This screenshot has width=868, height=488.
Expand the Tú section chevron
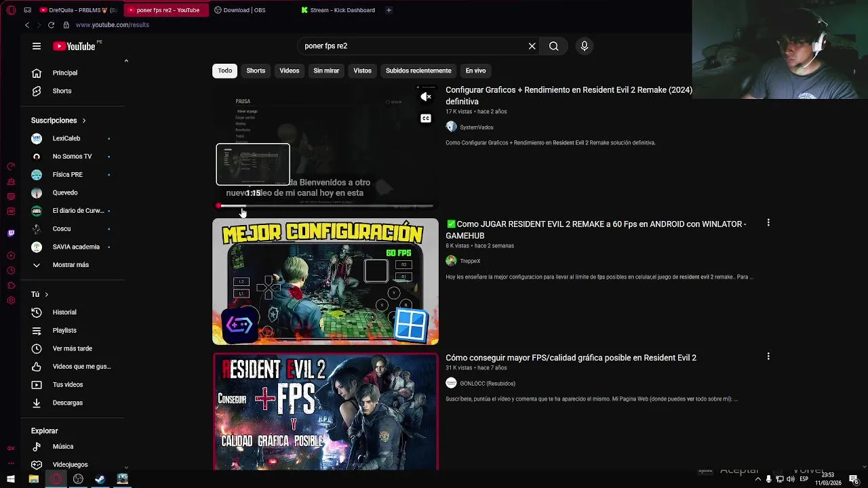pyautogui.click(x=46, y=294)
